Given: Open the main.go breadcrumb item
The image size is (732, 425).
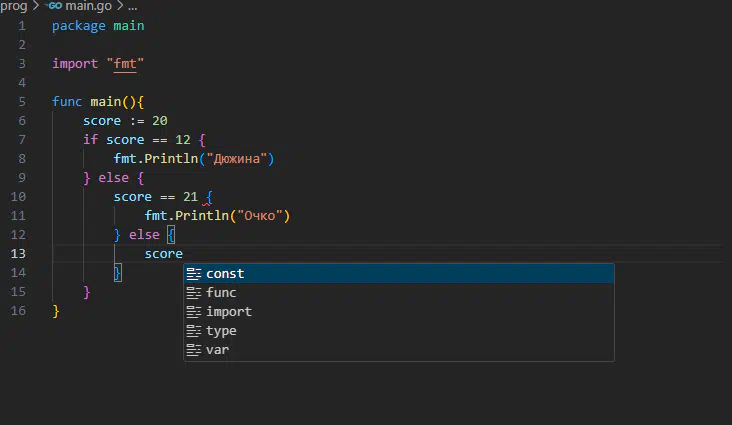Looking at the screenshot, I should click(88, 6).
